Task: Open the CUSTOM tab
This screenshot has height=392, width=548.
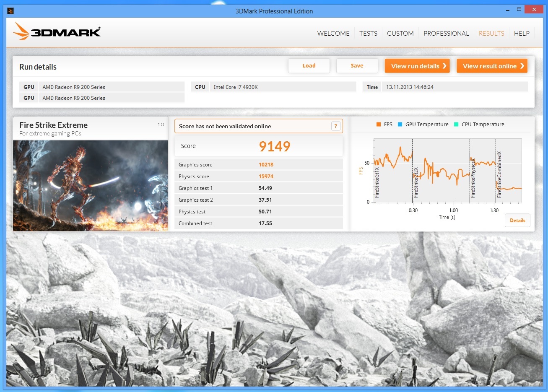Action: [400, 34]
